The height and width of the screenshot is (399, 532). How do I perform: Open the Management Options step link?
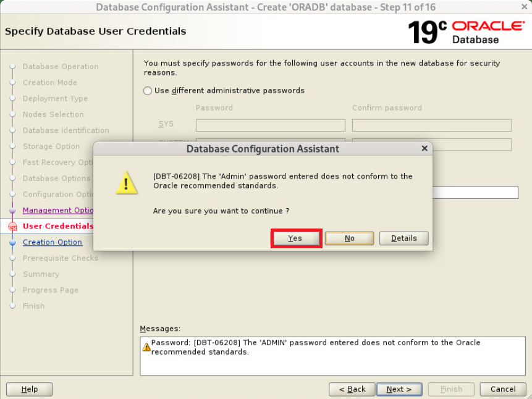pos(57,211)
